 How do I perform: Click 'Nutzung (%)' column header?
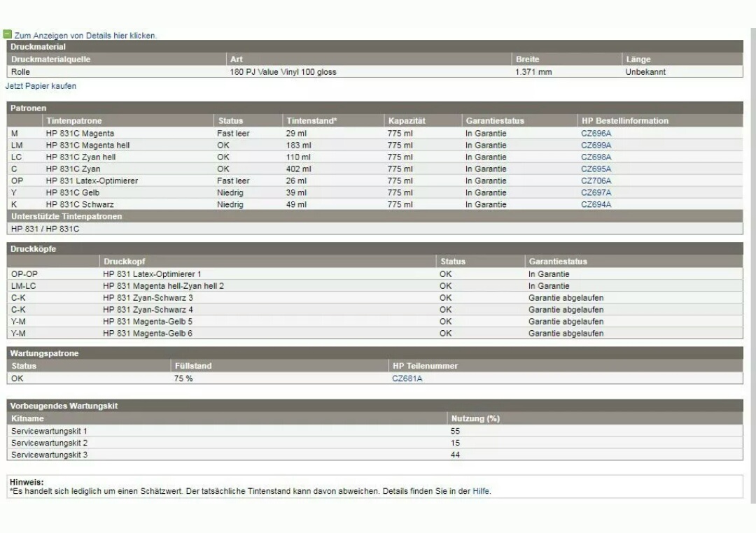pos(475,418)
